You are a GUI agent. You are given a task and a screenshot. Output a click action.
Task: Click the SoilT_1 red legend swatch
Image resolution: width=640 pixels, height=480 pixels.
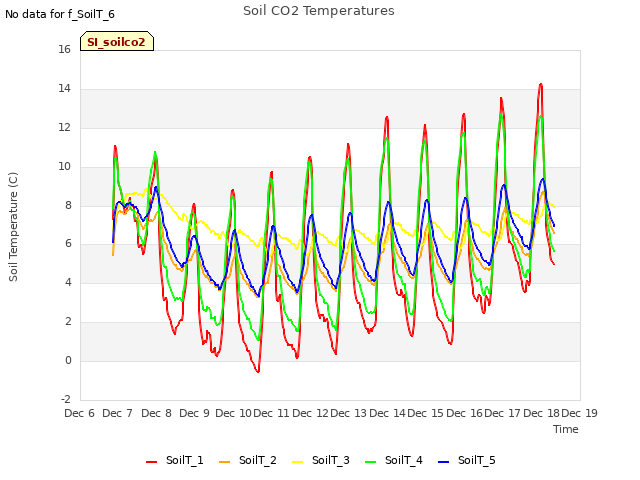click(151, 462)
